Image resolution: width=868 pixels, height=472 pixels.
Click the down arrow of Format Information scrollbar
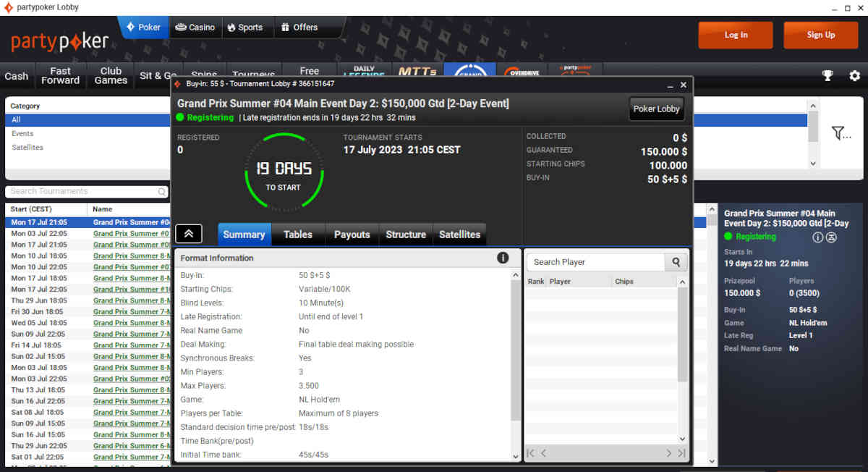tap(516, 456)
